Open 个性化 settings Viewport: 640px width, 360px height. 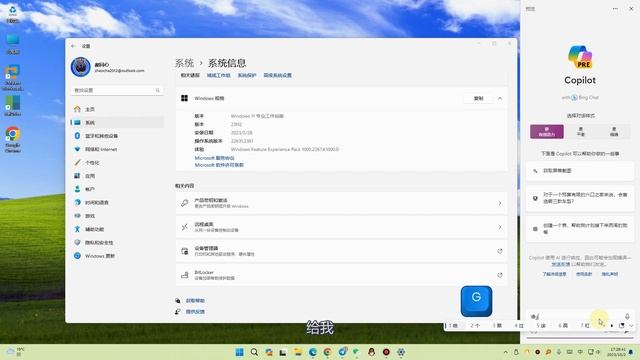(x=117, y=162)
